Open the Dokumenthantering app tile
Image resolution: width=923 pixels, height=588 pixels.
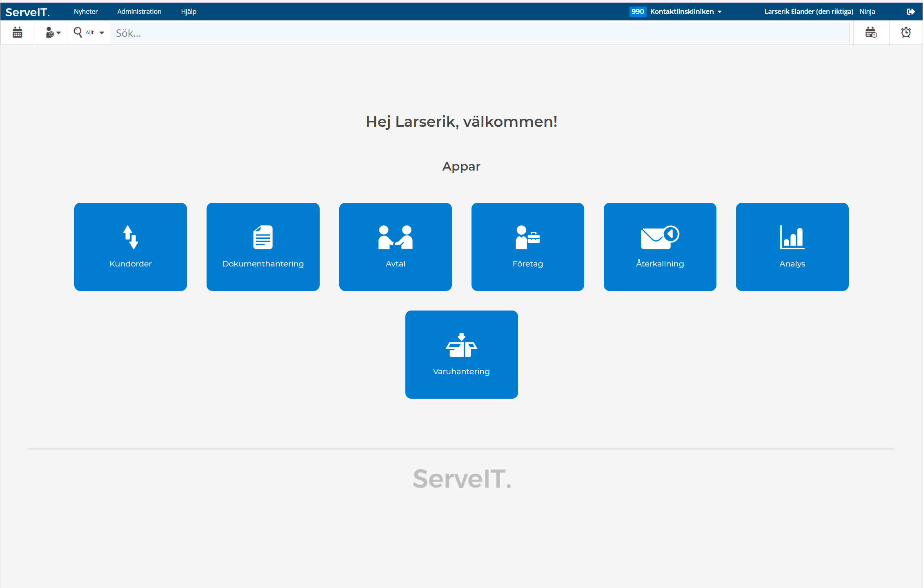[x=263, y=247]
